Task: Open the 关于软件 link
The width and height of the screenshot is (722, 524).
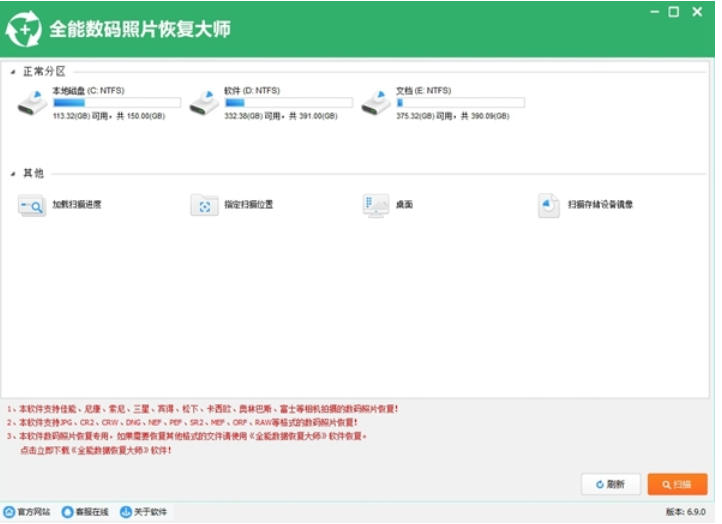Action: coord(150,512)
